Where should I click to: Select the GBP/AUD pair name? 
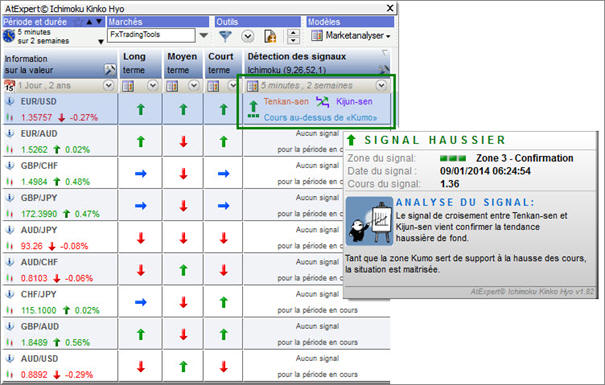point(40,326)
